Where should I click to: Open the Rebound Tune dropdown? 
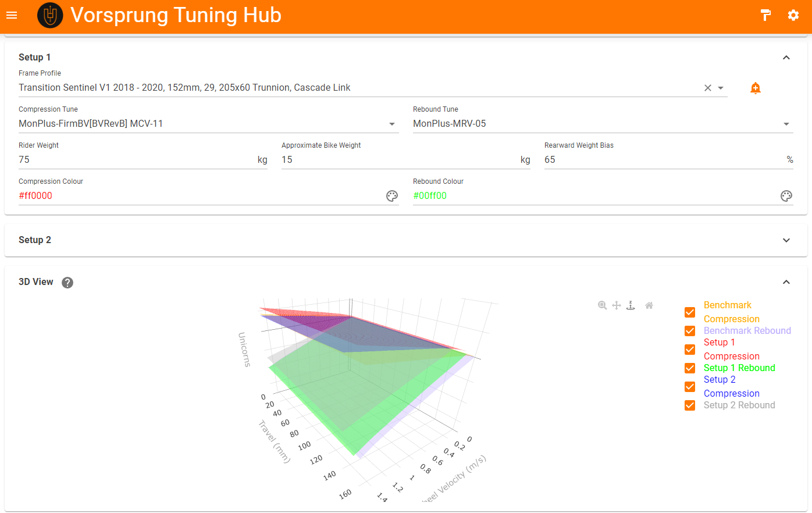pyautogui.click(x=786, y=124)
